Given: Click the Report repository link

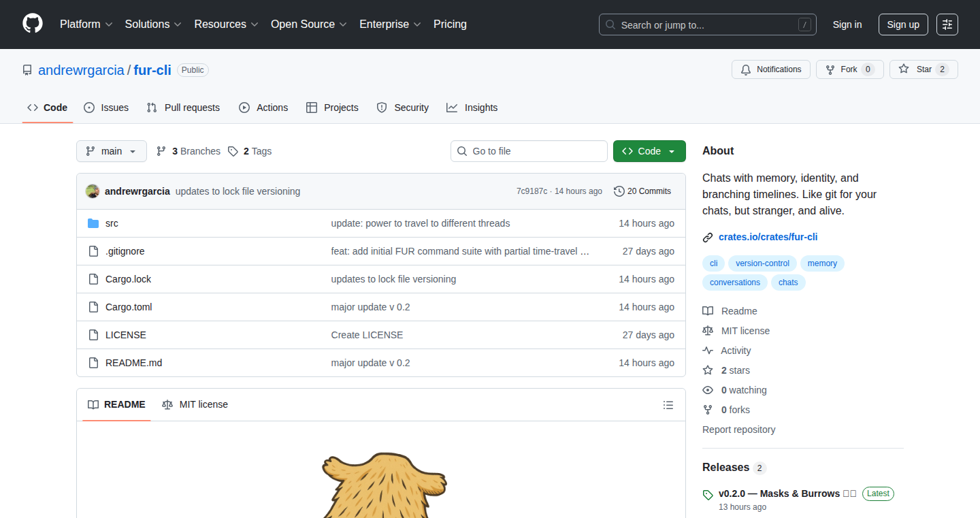Looking at the screenshot, I should point(738,430).
